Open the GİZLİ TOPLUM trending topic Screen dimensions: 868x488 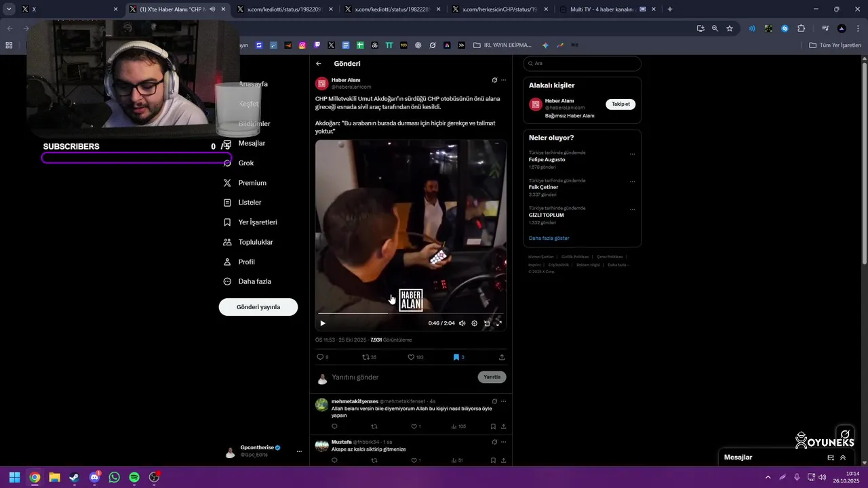coord(547,215)
